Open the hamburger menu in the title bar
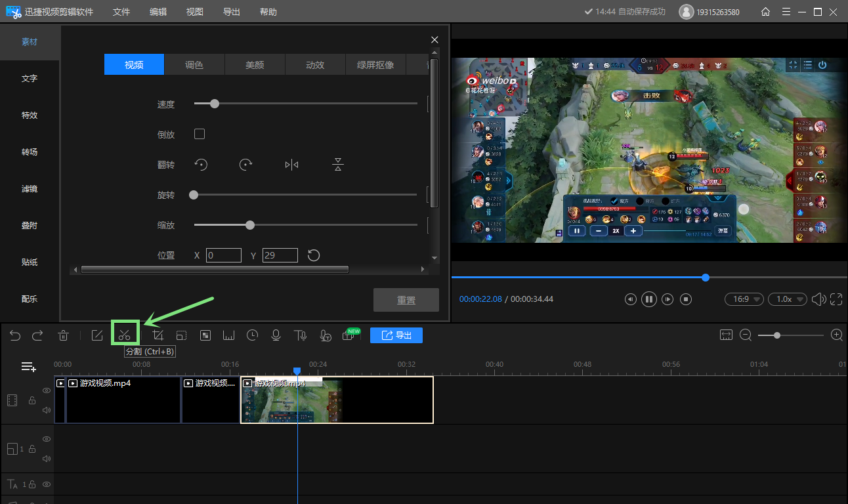The image size is (848, 504). [786, 12]
